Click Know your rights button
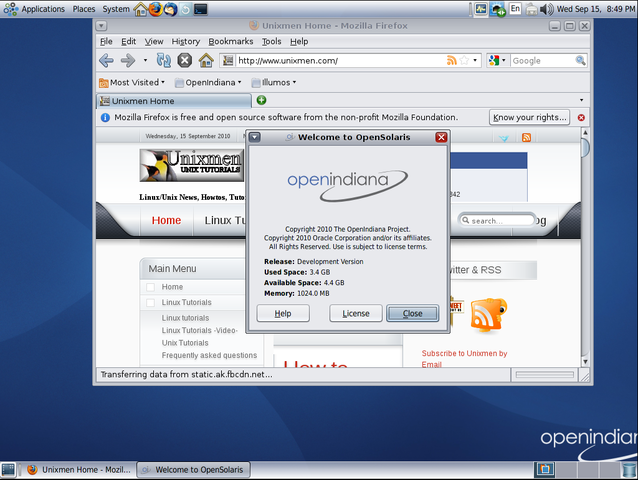Viewport: 638px width, 480px height. click(x=529, y=118)
